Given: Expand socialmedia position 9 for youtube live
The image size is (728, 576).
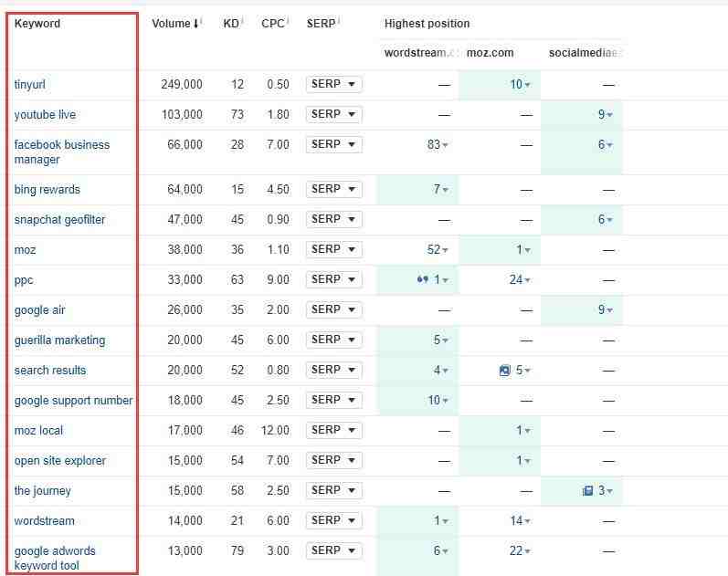Looking at the screenshot, I should tap(605, 115).
